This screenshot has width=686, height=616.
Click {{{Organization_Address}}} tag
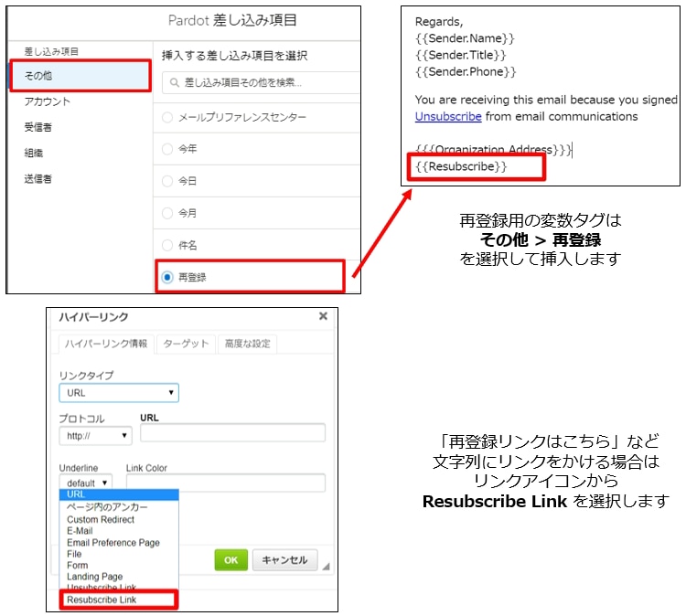click(494, 150)
